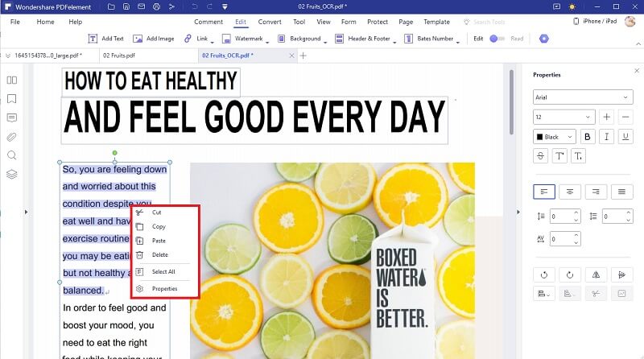644x359 pixels.
Task: Click the purple hexagon assistant icon
Action: [x=544, y=39]
